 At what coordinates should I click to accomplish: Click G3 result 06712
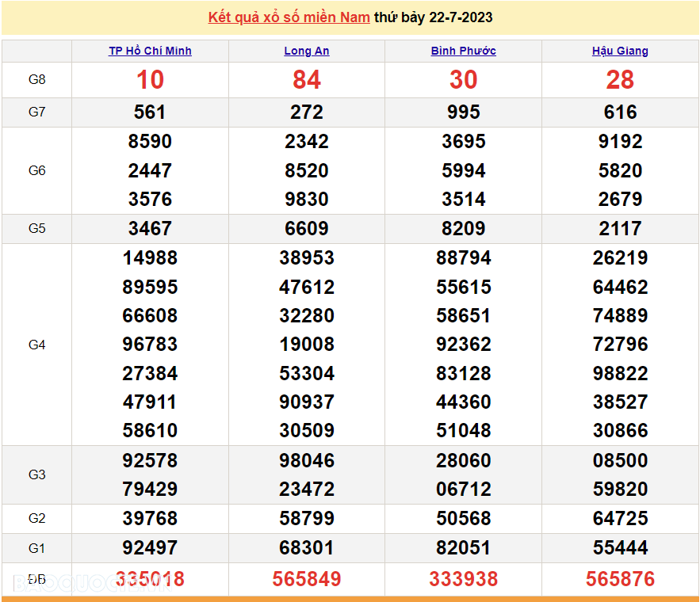(464, 489)
